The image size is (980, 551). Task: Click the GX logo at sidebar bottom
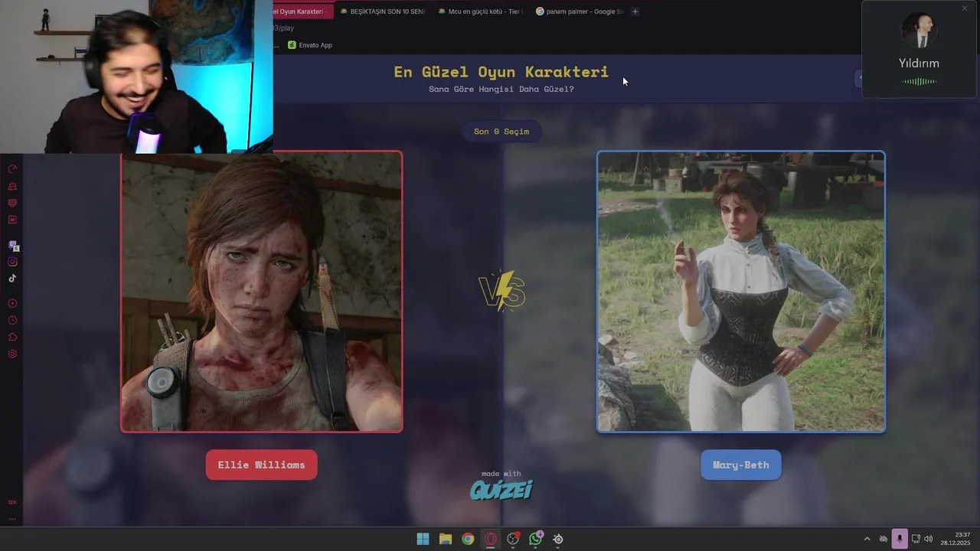coord(12,502)
